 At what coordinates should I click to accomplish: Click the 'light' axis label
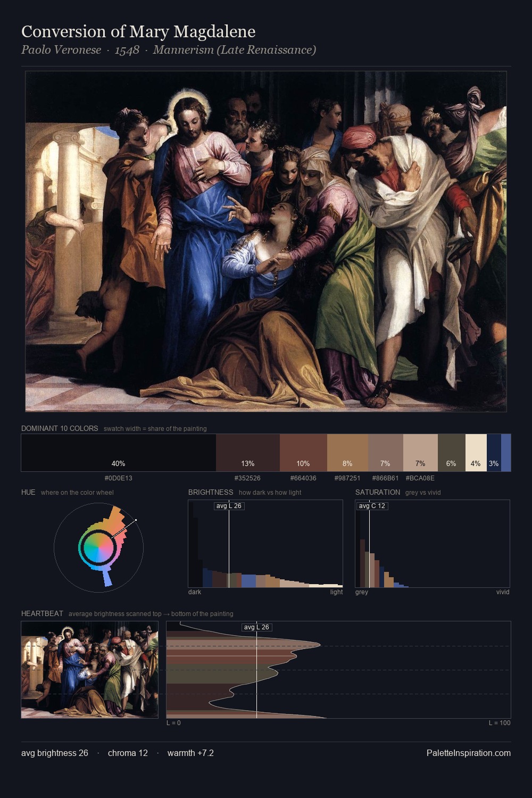336,592
